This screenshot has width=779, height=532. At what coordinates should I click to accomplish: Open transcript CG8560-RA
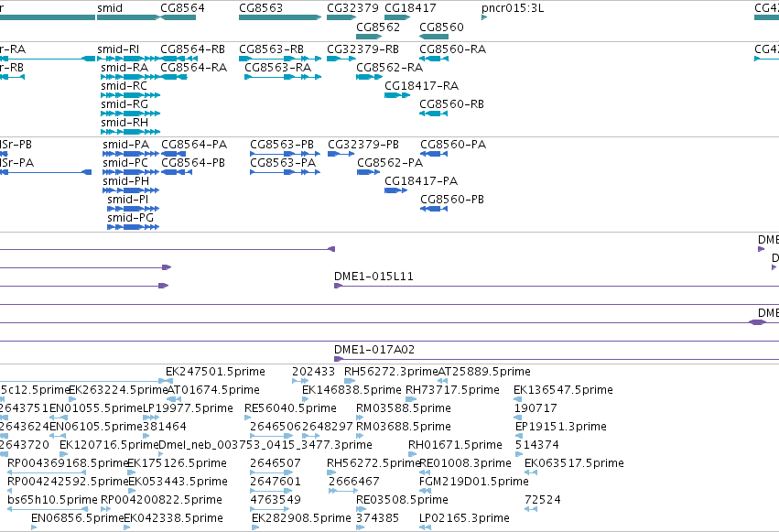tap(434, 59)
